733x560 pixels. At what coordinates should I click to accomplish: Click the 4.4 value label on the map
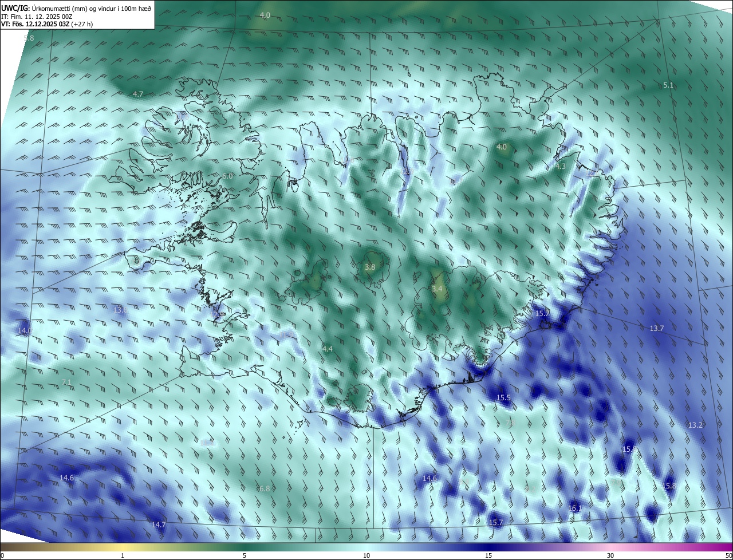point(327,349)
